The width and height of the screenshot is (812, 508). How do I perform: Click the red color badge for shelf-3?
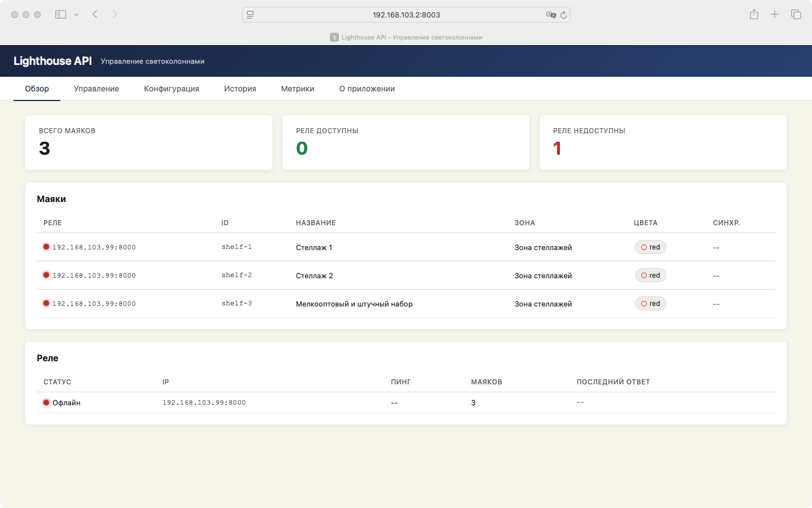(650, 304)
